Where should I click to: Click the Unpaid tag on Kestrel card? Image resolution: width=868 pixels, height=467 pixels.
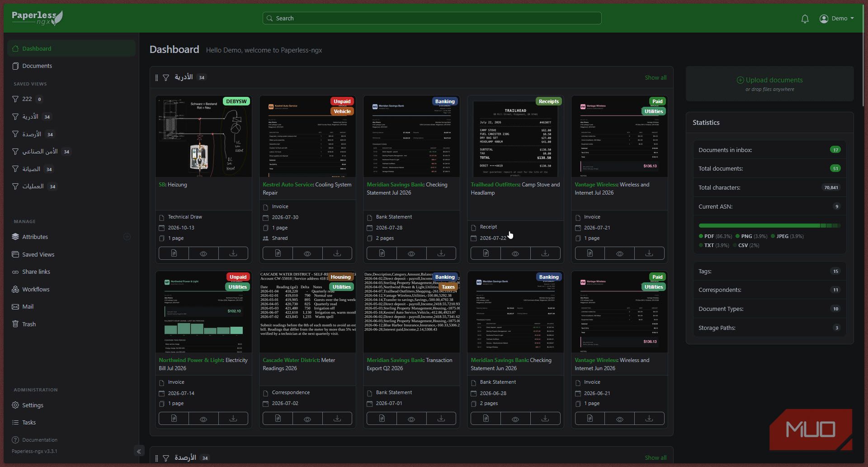(342, 101)
